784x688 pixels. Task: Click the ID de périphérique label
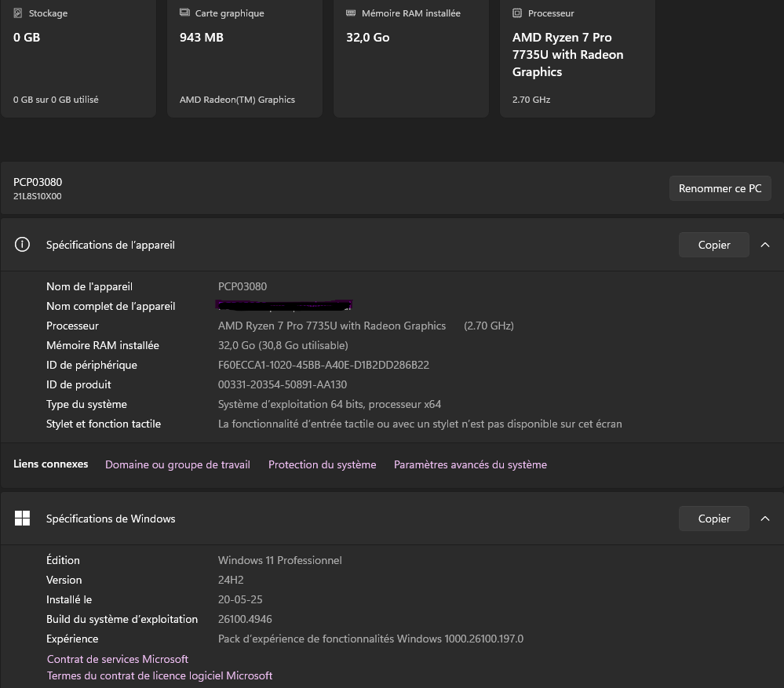pos(92,365)
